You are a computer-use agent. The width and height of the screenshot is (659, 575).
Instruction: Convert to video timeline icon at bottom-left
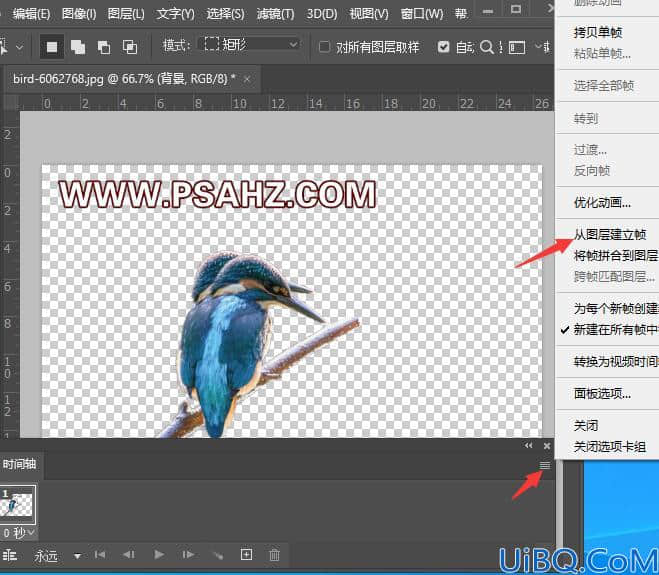pyautogui.click(x=10, y=556)
